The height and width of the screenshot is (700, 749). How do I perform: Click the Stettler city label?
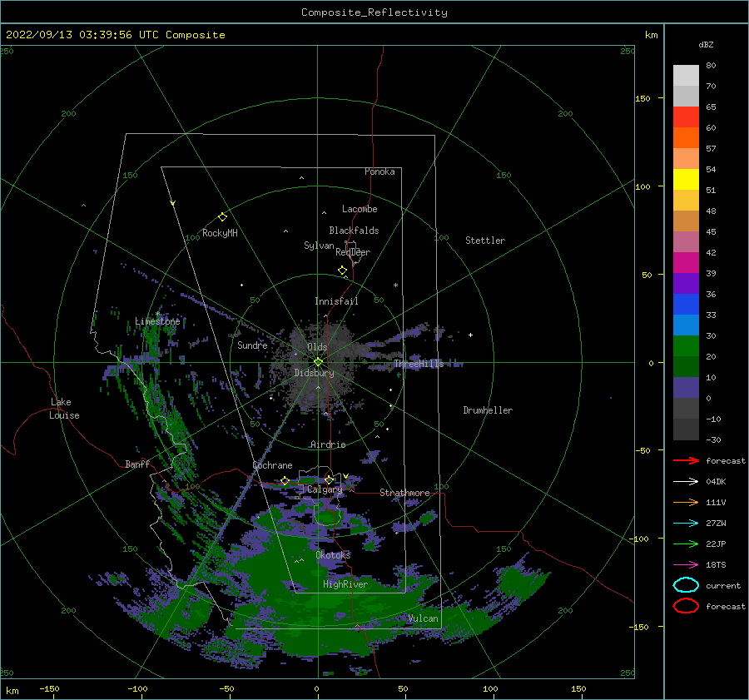click(x=485, y=241)
